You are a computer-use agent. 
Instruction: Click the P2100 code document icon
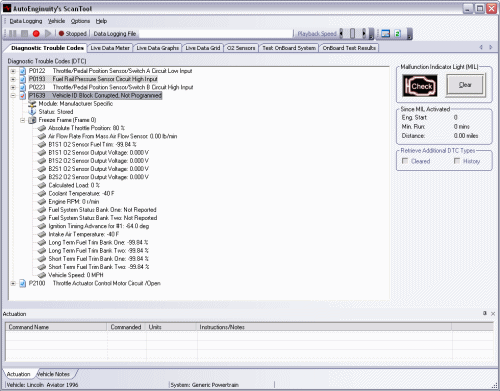(x=22, y=283)
